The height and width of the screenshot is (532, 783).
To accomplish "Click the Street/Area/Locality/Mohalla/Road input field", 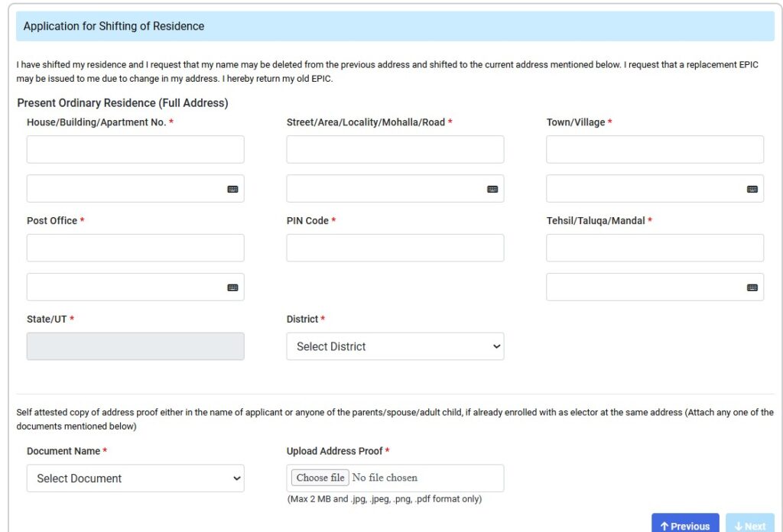I will coord(395,149).
